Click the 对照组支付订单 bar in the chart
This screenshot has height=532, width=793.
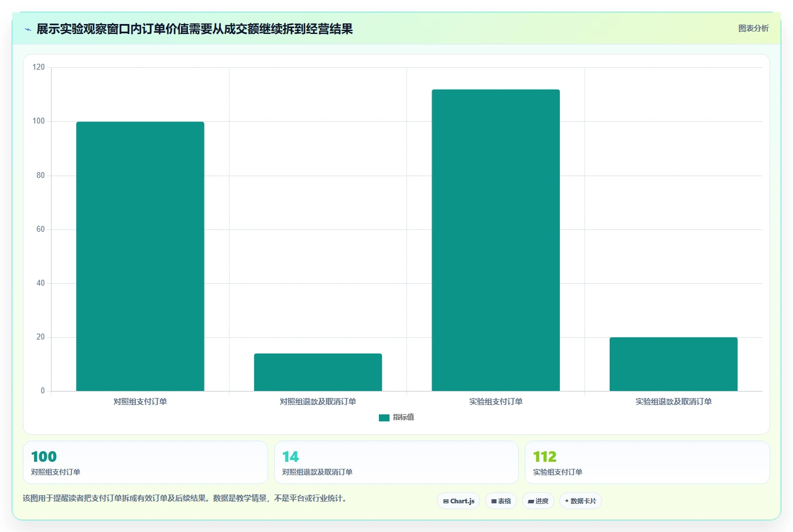140,256
